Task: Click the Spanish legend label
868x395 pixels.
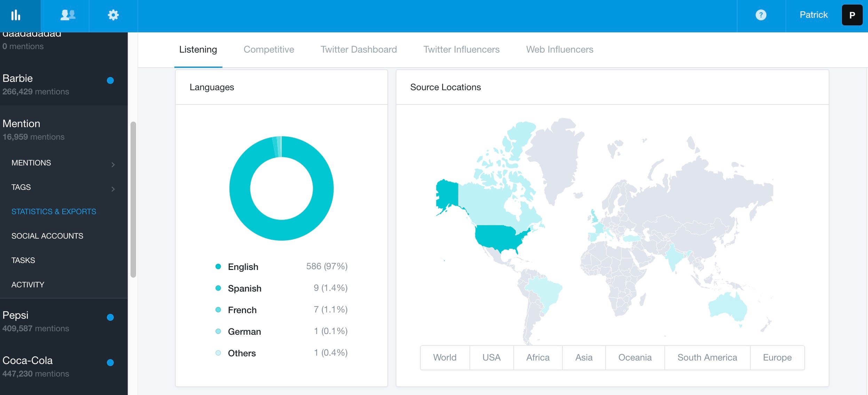Action: point(245,288)
